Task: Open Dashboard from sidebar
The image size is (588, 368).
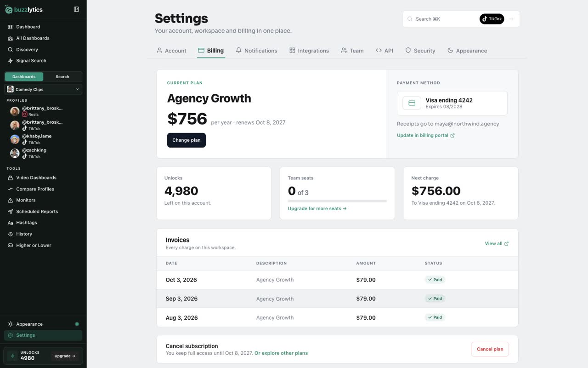Action: click(x=43, y=27)
